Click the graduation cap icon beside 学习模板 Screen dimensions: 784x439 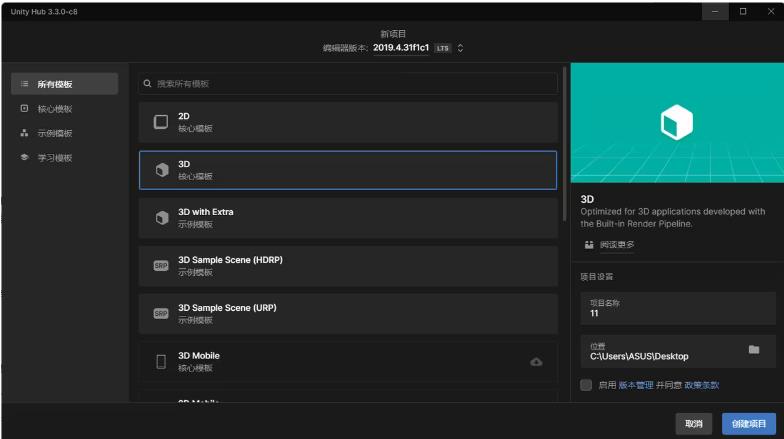coord(24,157)
